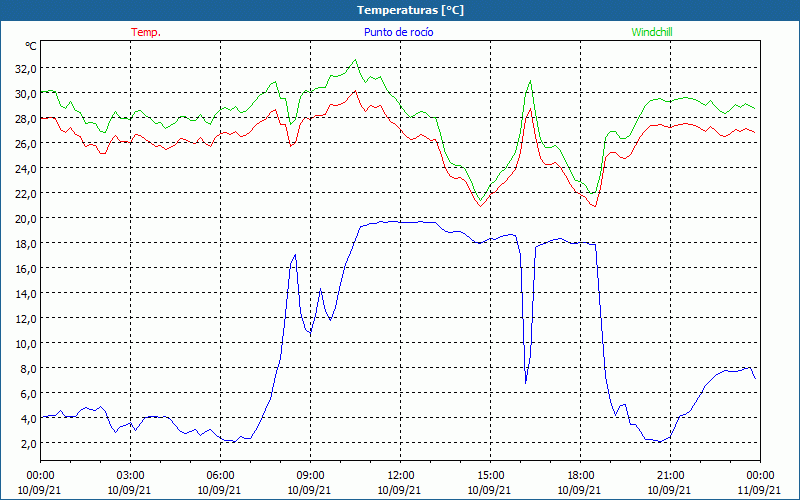Click the '12:00' time axis label
Screen dimensions: 800x500
[401, 476]
